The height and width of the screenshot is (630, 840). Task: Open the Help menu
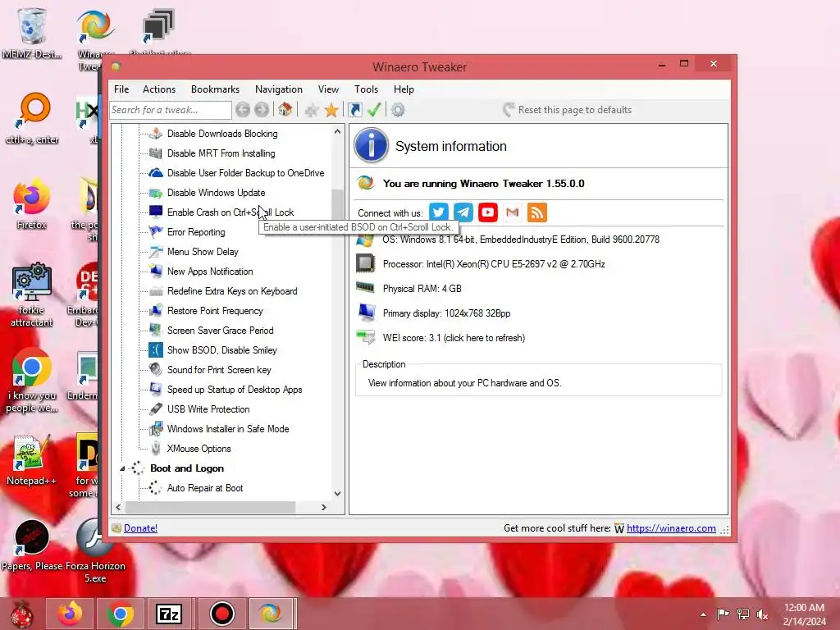(x=404, y=89)
